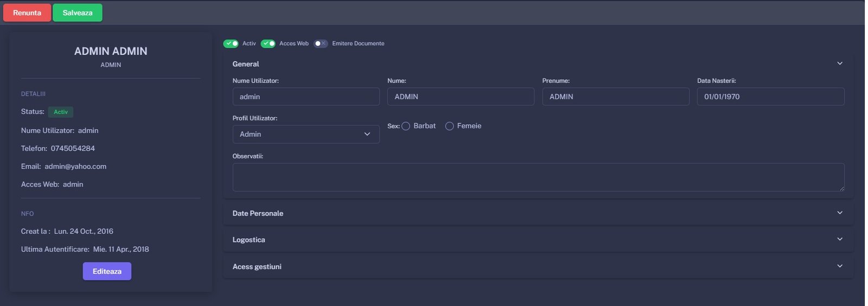This screenshot has width=868, height=306.
Task: Click the Data Nasterii date field
Action: point(770,97)
